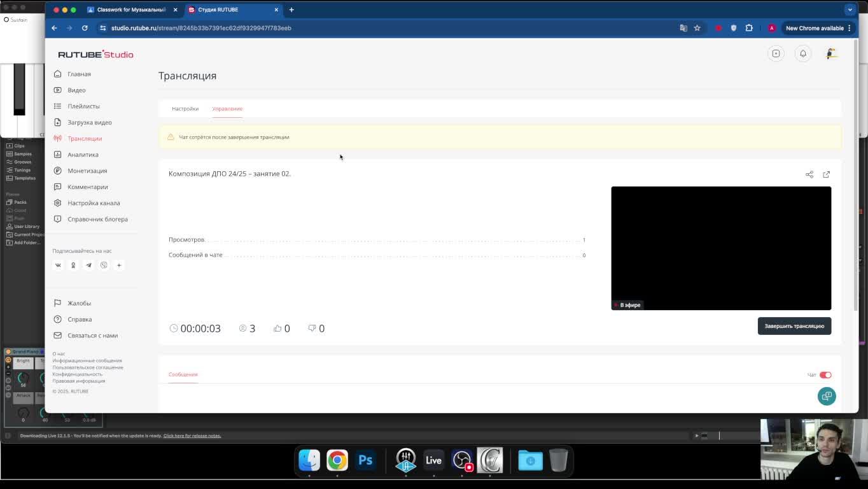
Task: Open Пользовательское соглашение footer link
Action: point(88,367)
